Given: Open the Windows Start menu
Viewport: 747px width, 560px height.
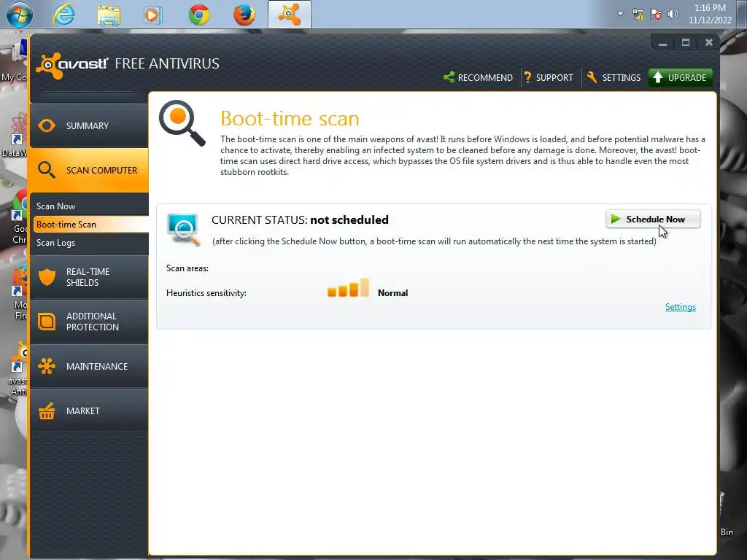Looking at the screenshot, I should point(20,15).
